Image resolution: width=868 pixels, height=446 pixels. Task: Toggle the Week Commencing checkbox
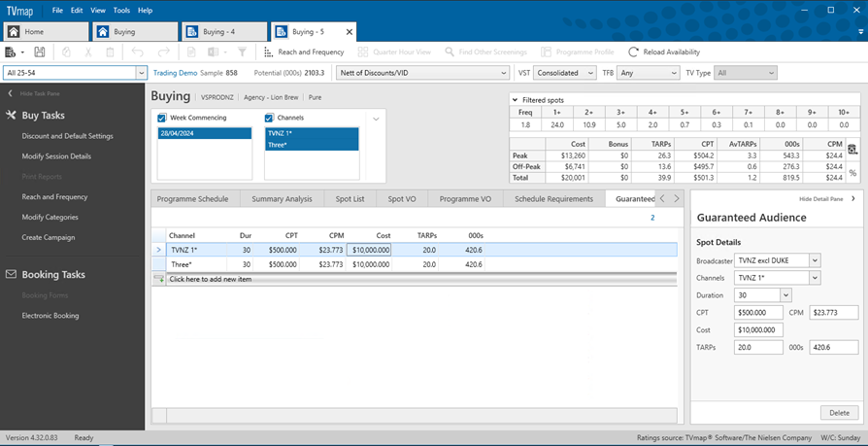click(161, 118)
